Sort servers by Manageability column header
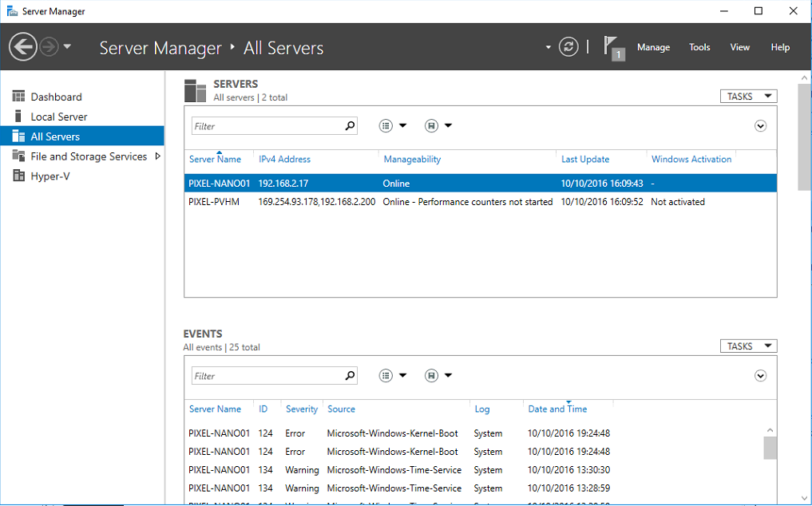 412,160
